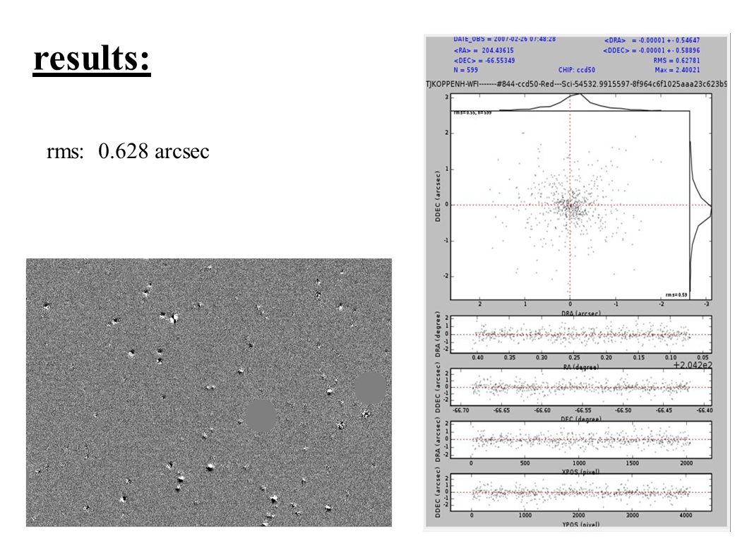Click the gray masked circle at image right edge
The width and height of the screenshot is (747, 560).
(x=370, y=388)
